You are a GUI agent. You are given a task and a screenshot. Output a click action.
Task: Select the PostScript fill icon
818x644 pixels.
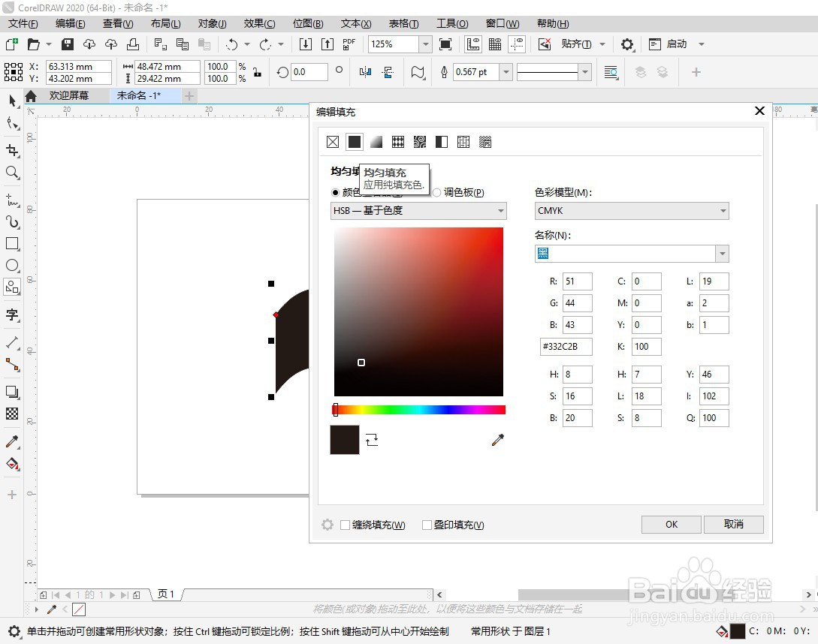(485, 142)
